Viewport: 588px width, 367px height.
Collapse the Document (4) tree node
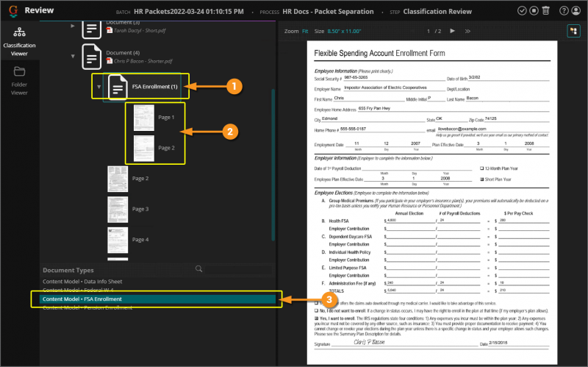[73, 55]
